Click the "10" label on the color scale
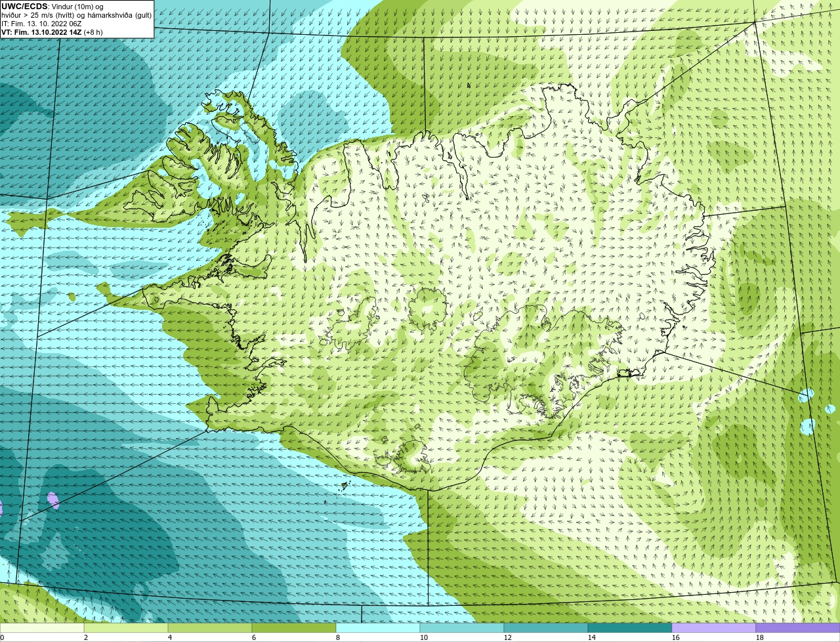840x642 pixels. tap(424, 637)
